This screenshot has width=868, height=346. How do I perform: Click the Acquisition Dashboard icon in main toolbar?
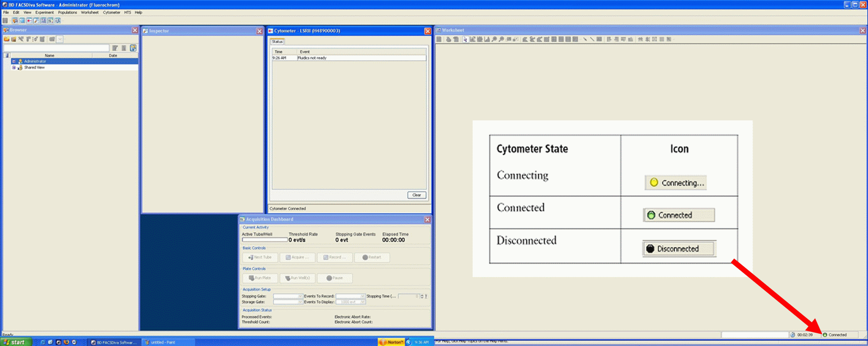pos(50,21)
